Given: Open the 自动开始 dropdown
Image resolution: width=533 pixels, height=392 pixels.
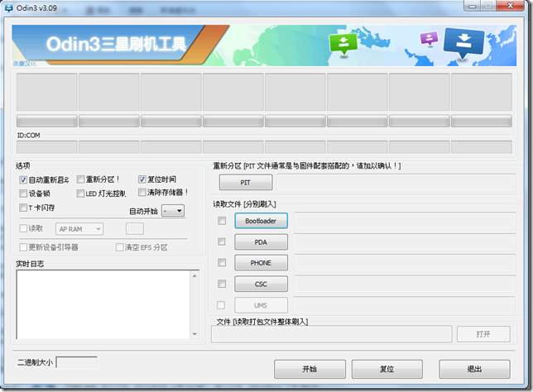Looking at the screenshot, I should [x=173, y=211].
